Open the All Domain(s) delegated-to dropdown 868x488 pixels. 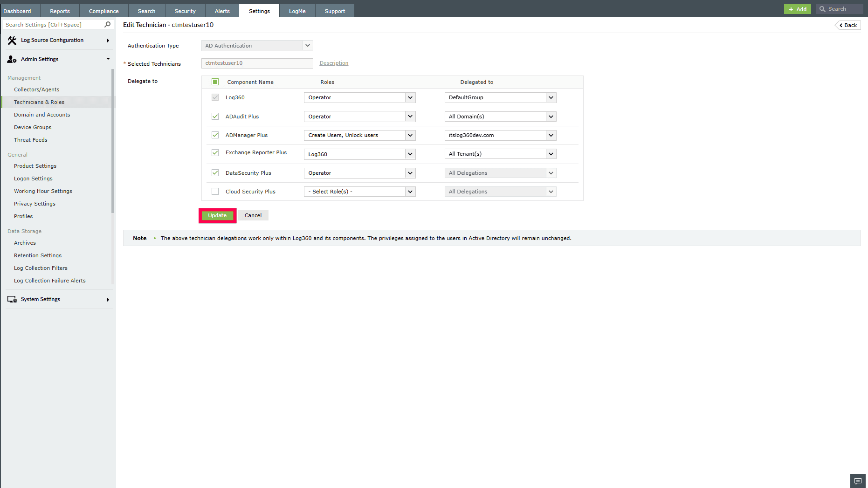click(500, 117)
